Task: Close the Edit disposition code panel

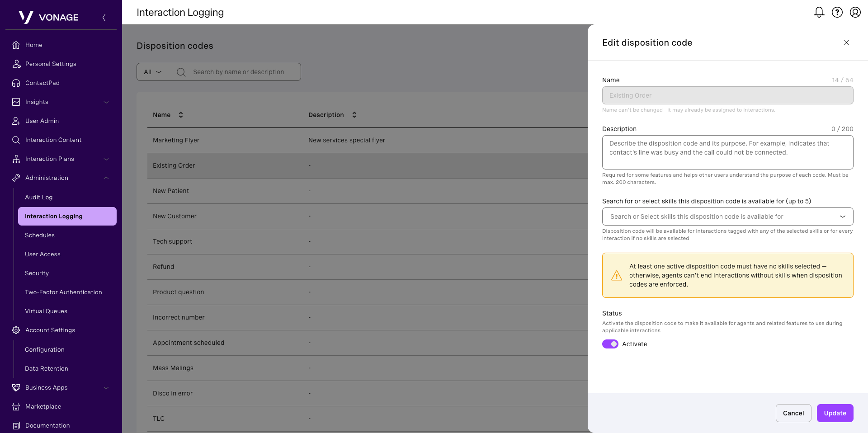Action: coord(846,42)
